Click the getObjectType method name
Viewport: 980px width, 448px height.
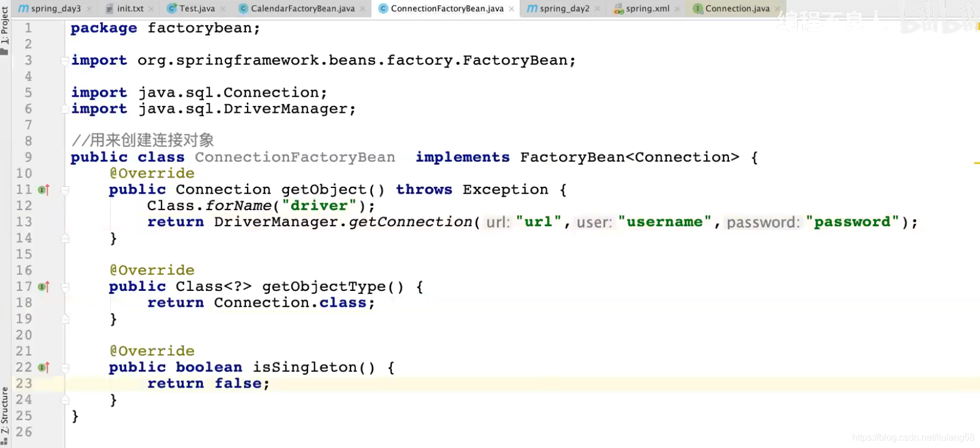(324, 286)
